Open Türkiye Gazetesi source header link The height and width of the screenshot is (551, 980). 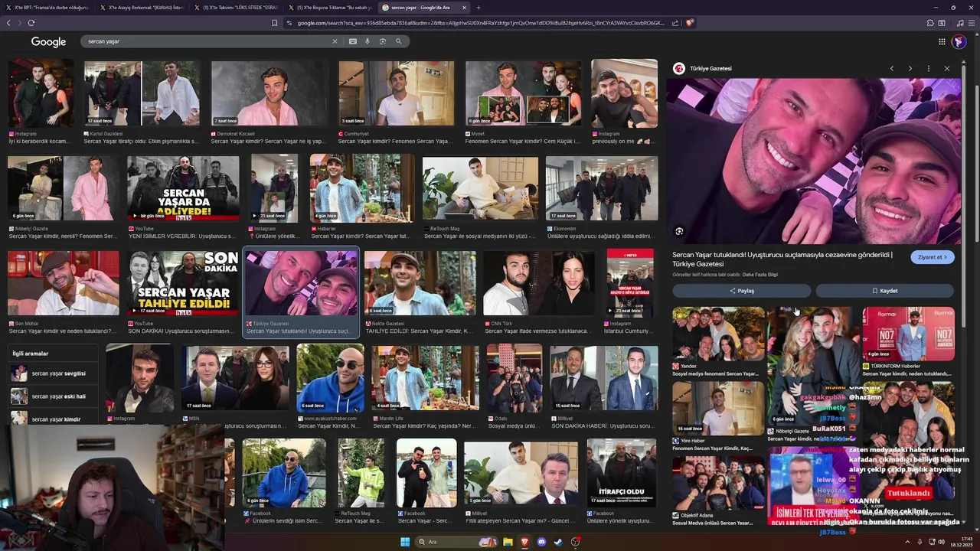(703, 69)
